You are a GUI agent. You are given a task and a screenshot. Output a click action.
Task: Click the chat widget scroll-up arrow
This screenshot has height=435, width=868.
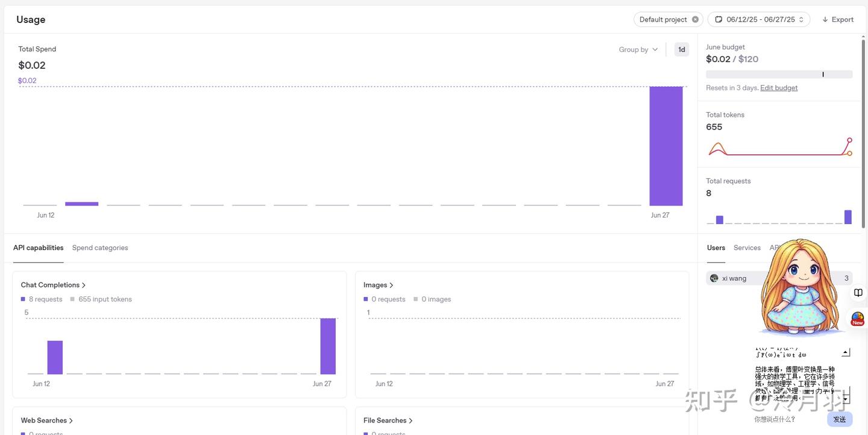[x=846, y=352]
